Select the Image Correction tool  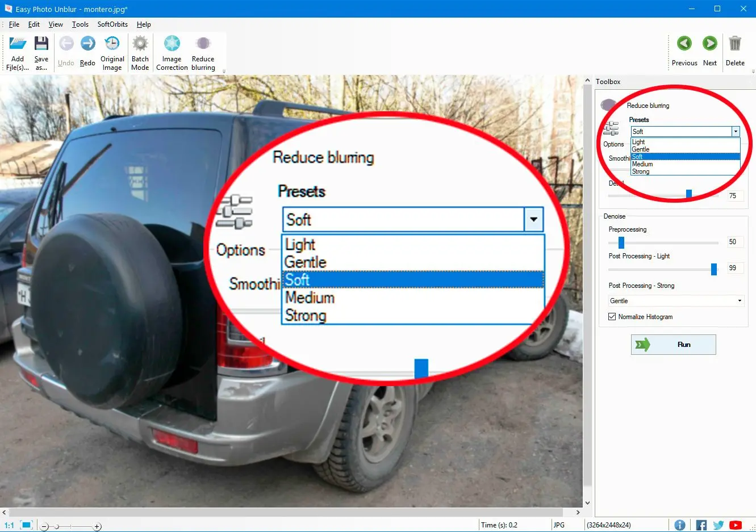(x=172, y=44)
